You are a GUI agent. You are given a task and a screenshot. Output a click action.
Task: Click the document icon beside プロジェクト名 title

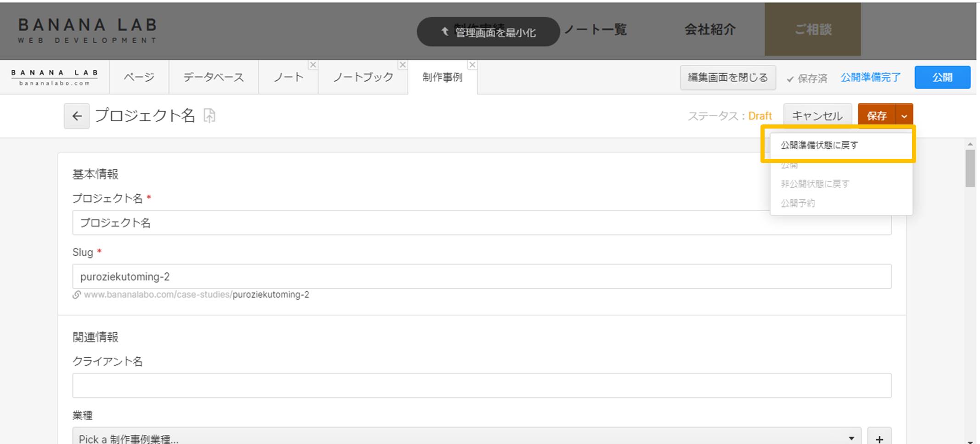click(x=209, y=116)
